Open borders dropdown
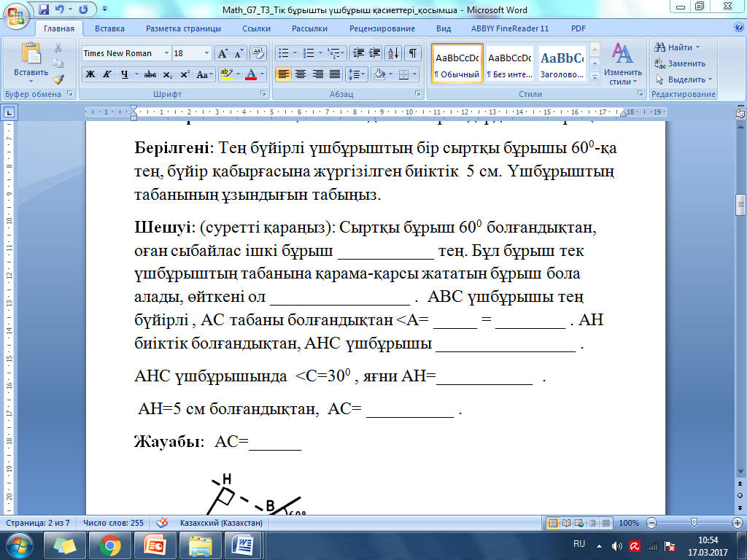Screen dimensions: 747x560 click(414, 74)
